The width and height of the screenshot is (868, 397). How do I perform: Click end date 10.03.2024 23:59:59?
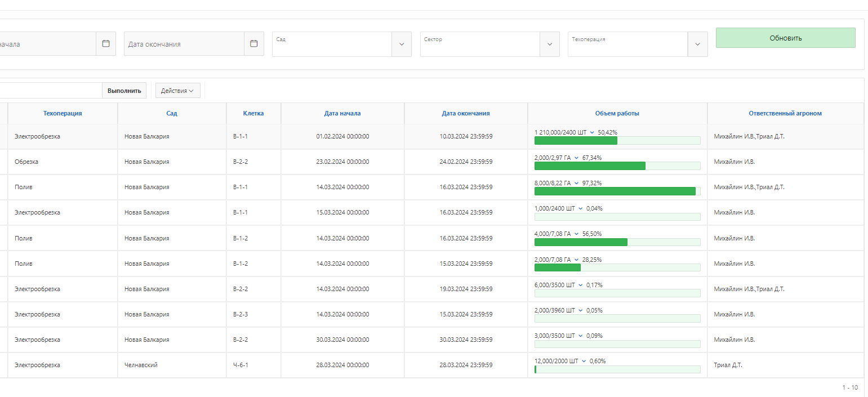coord(466,136)
